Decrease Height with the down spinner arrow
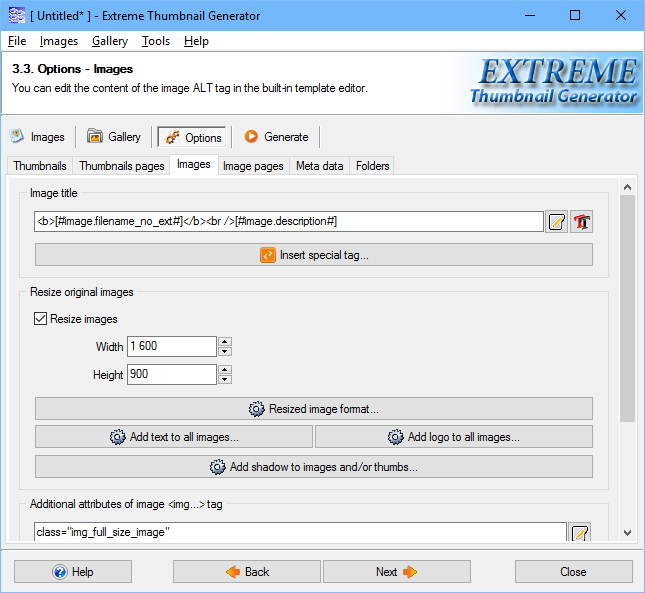 [225, 379]
